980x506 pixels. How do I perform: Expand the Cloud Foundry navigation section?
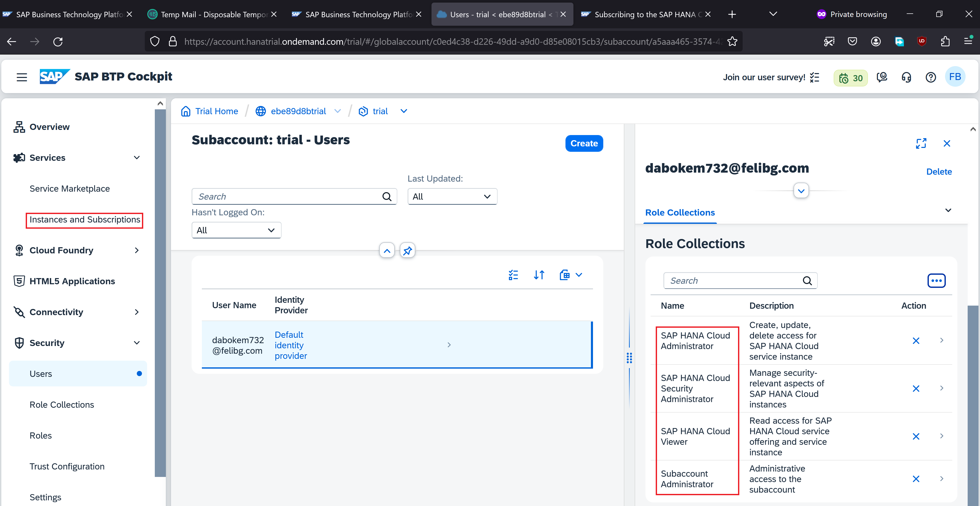click(x=137, y=250)
